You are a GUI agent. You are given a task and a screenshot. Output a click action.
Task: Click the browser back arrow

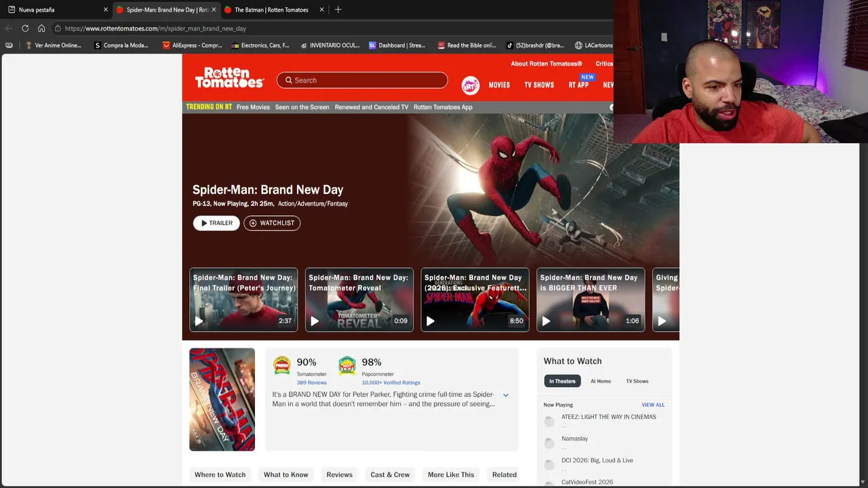pyautogui.click(x=9, y=28)
